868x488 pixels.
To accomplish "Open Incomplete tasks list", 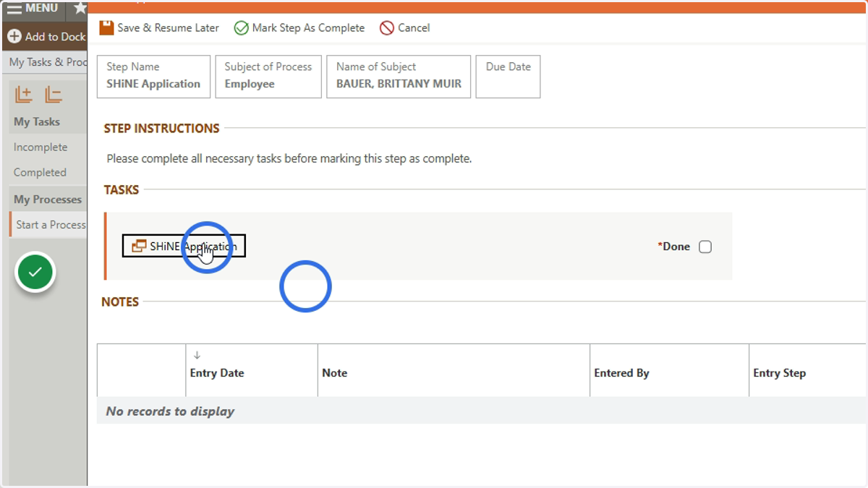I will pos(41,147).
